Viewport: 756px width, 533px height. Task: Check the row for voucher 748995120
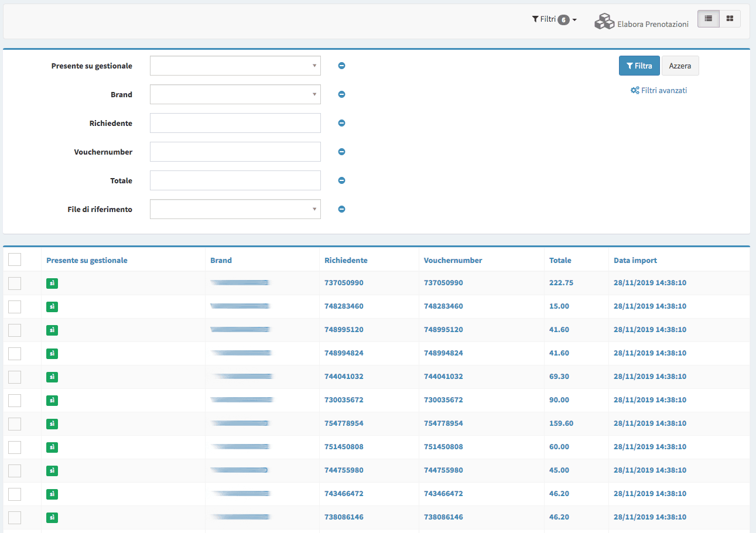tap(15, 330)
